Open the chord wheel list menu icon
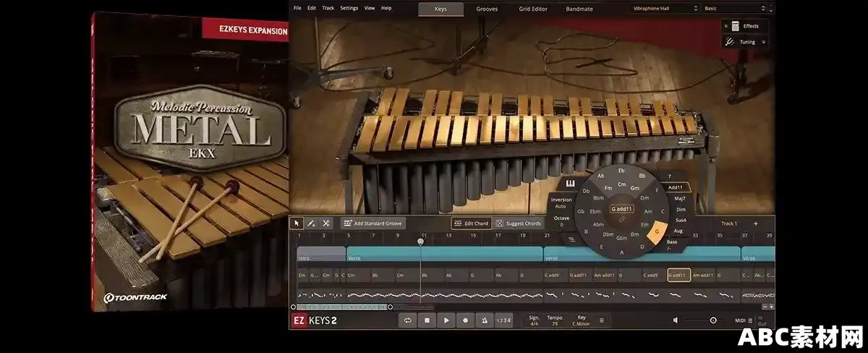This screenshot has height=353, width=868. click(x=571, y=239)
